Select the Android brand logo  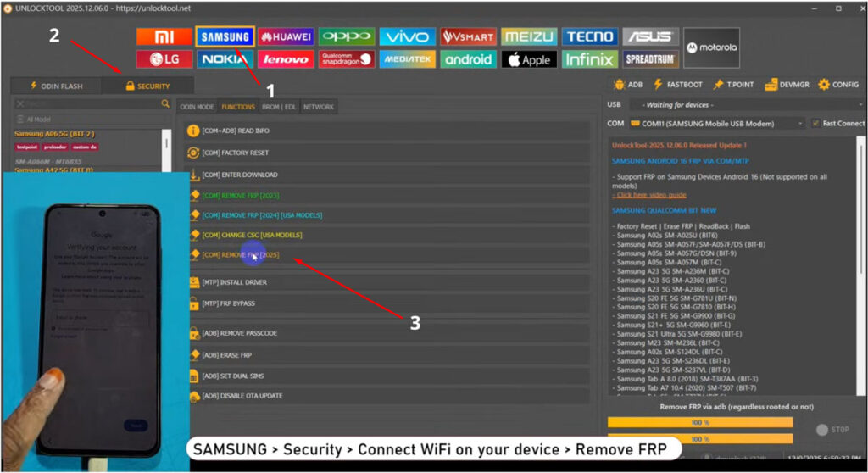468,59
